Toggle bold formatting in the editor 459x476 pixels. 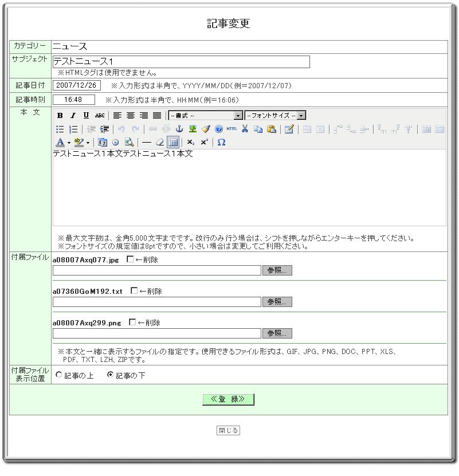coord(60,115)
